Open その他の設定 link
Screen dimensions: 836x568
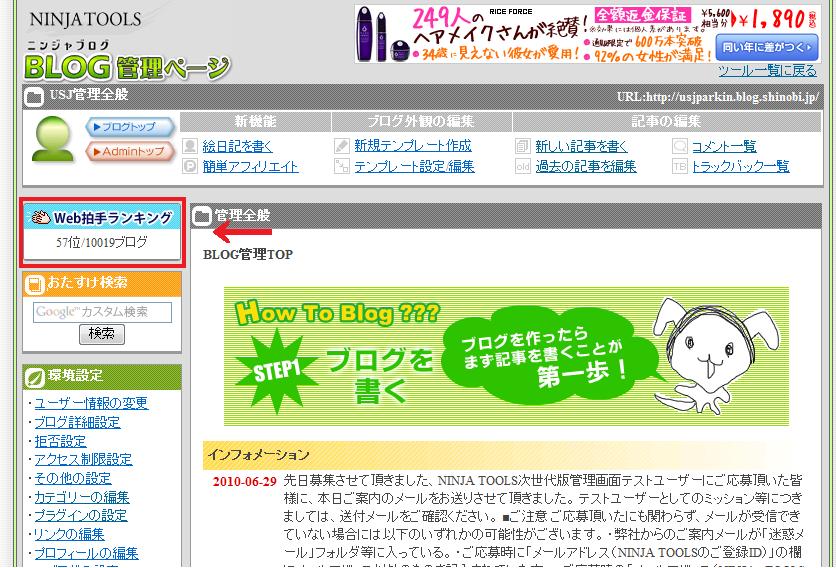tap(73, 478)
